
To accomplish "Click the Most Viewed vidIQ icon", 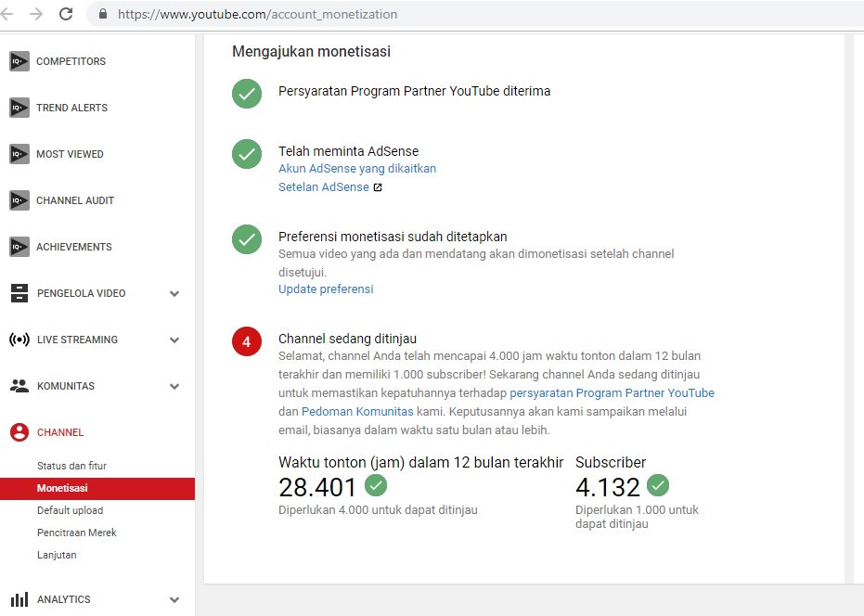I will pos(19,154).
